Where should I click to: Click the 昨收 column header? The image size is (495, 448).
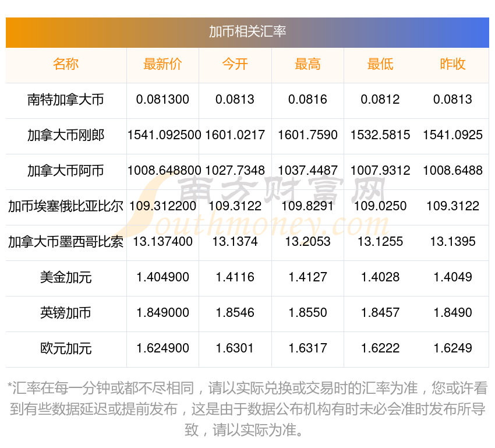click(452, 64)
